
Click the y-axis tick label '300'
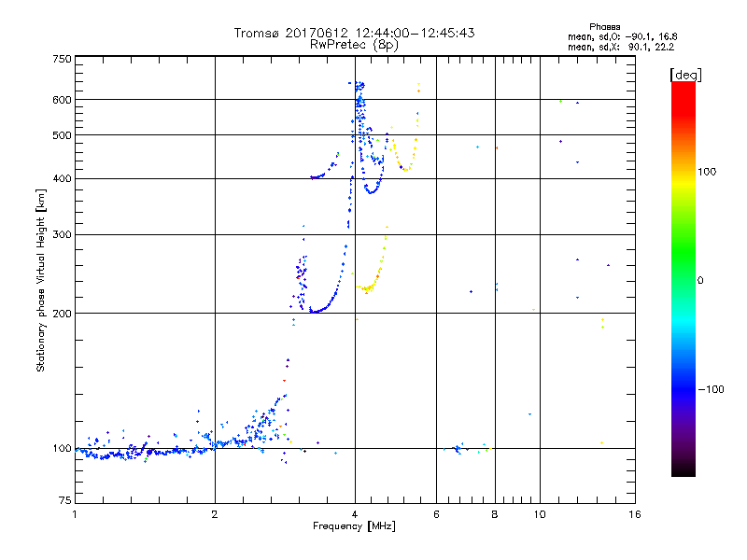click(x=62, y=234)
